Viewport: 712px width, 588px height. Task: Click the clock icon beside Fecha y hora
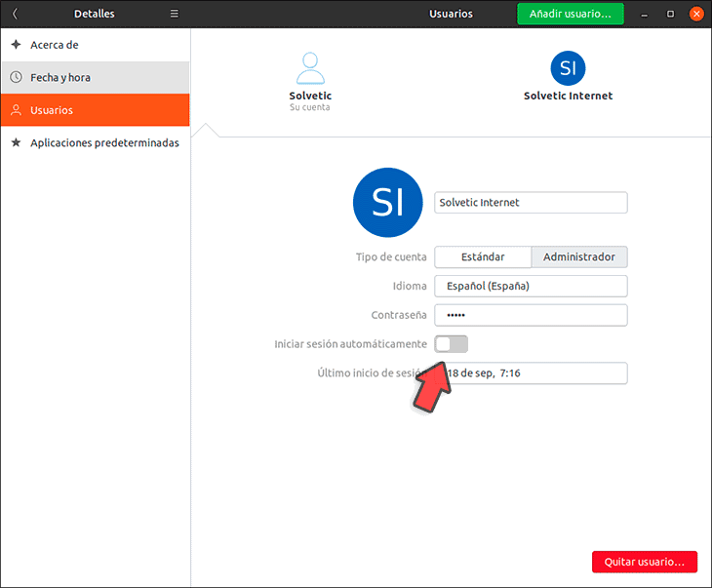16,77
